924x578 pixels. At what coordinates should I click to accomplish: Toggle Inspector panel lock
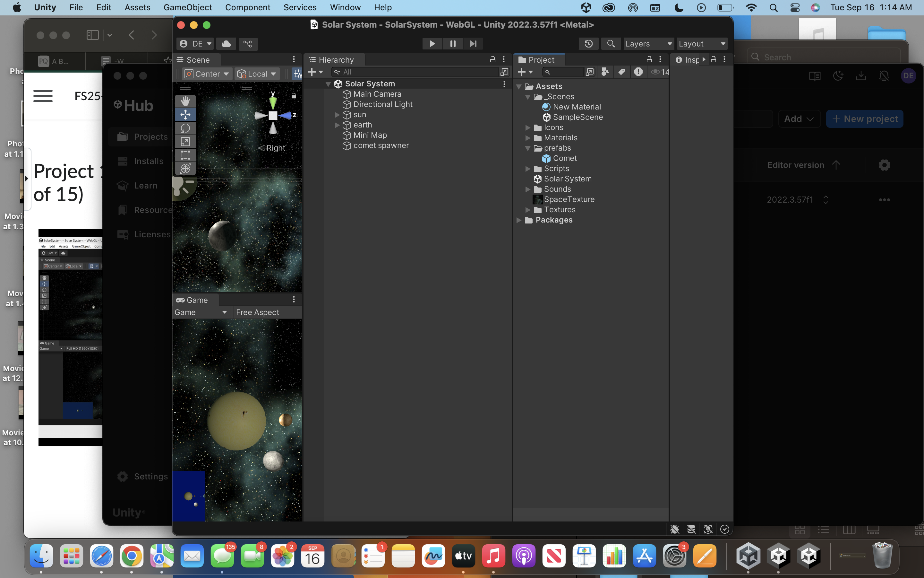point(713,59)
